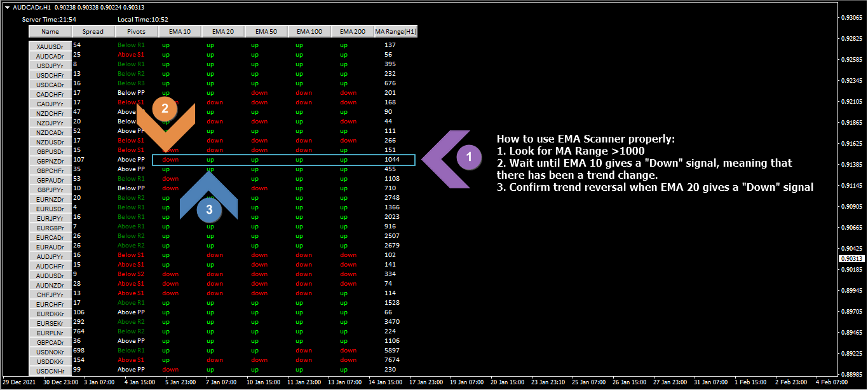Viewport: 868px width, 390px height.
Task: Click the AUDJPYr symbol button
Action: [x=50, y=256]
